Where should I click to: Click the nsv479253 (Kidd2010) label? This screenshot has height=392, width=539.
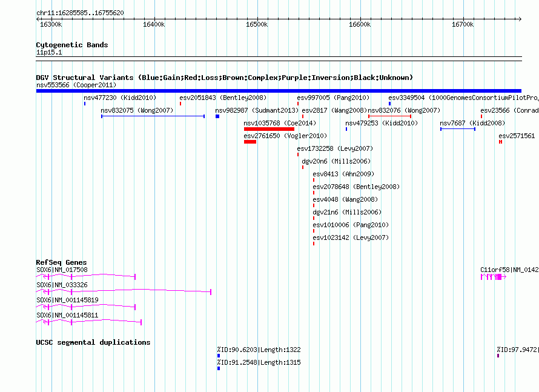(382, 123)
